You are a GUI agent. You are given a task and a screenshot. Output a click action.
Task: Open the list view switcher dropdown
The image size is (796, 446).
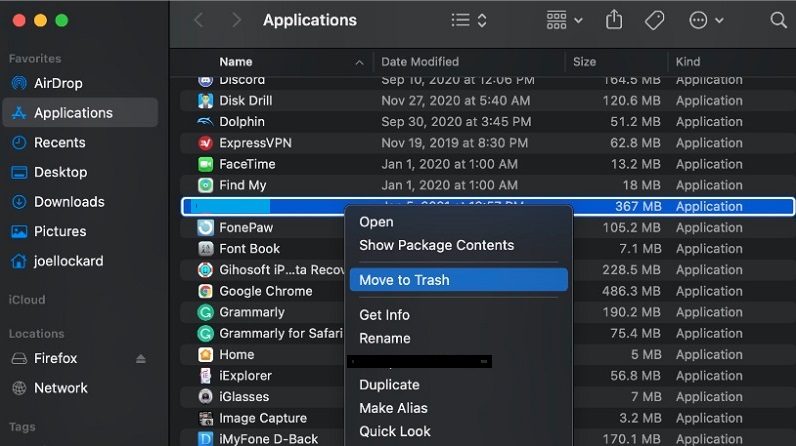point(469,20)
